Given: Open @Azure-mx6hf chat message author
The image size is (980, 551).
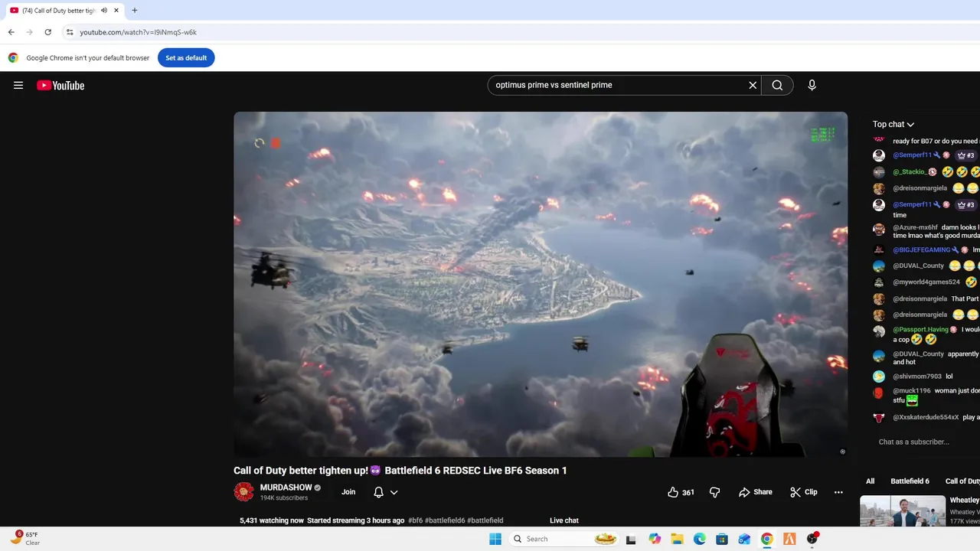Looking at the screenshot, I should (x=915, y=227).
